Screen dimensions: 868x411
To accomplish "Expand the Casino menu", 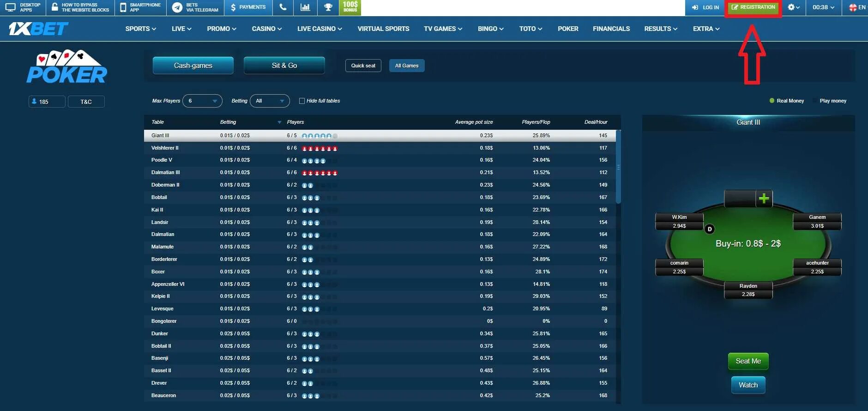I will 267,29.
